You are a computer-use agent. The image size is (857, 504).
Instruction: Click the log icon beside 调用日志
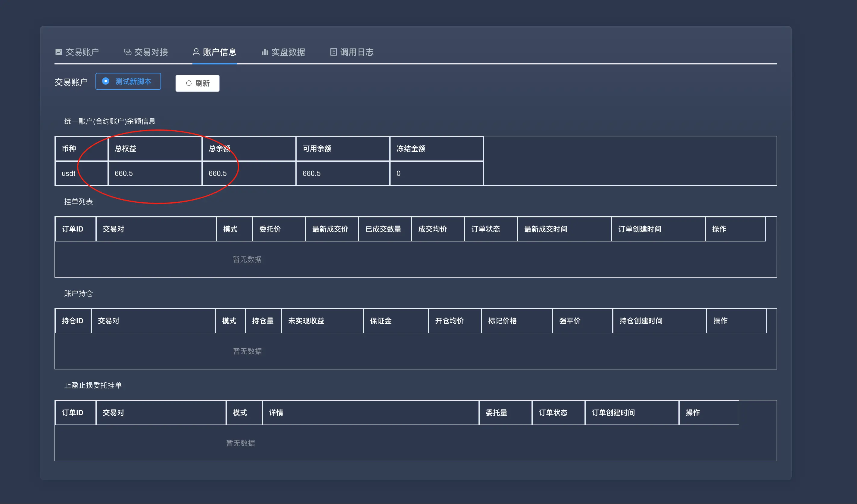tap(333, 52)
